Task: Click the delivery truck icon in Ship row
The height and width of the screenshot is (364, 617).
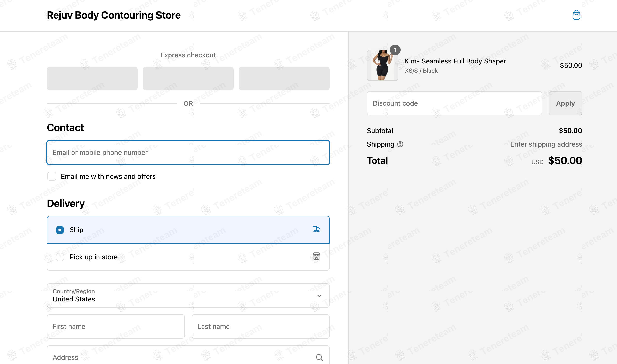Action: (x=316, y=229)
